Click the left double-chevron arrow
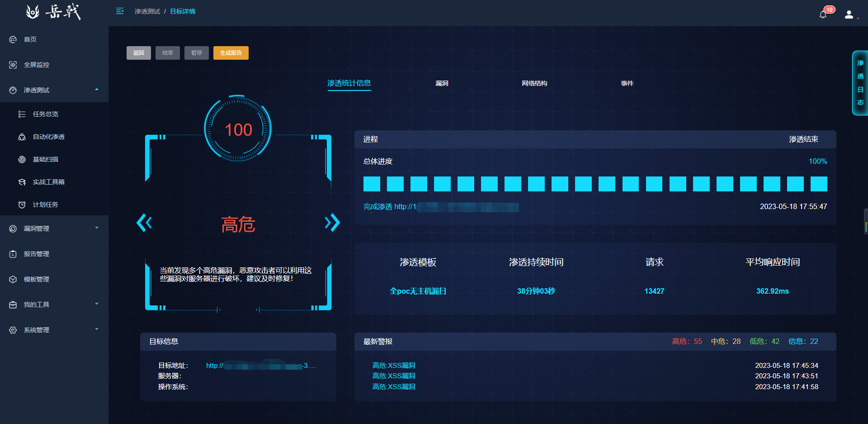Image resolution: width=868 pixels, height=424 pixels. click(144, 223)
